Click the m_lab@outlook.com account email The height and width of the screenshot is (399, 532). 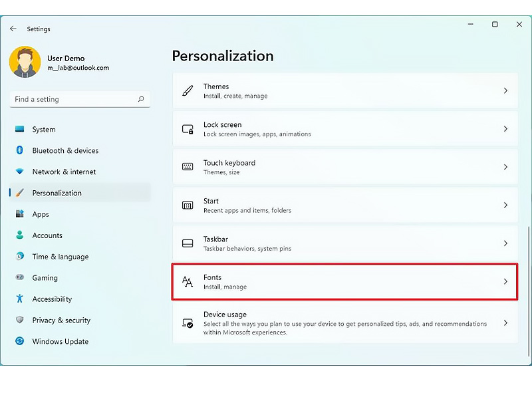pyautogui.click(x=78, y=68)
